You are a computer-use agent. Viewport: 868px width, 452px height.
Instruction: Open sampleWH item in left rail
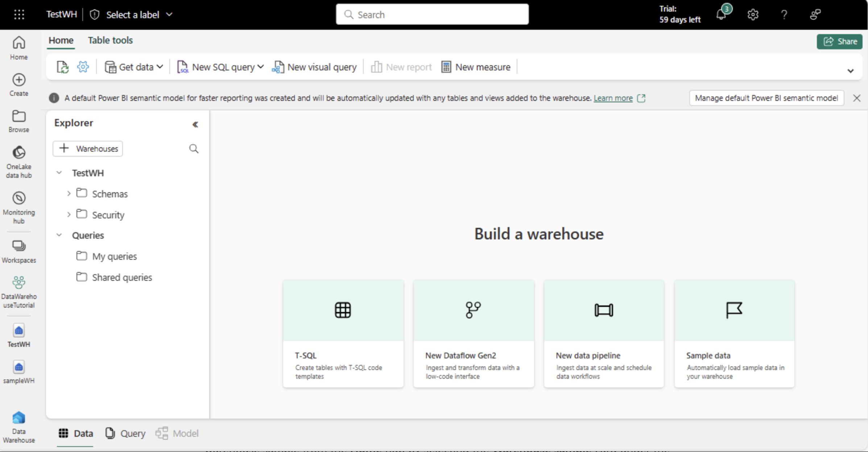[19, 372]
